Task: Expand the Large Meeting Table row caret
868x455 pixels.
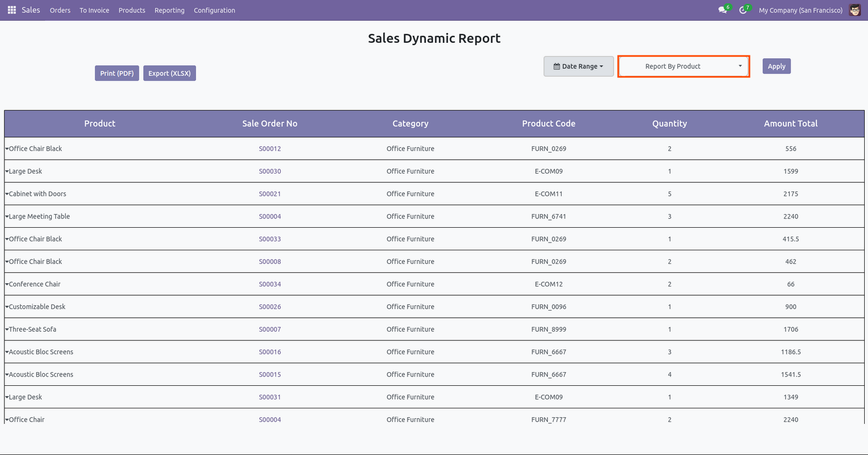Action: 7,217
